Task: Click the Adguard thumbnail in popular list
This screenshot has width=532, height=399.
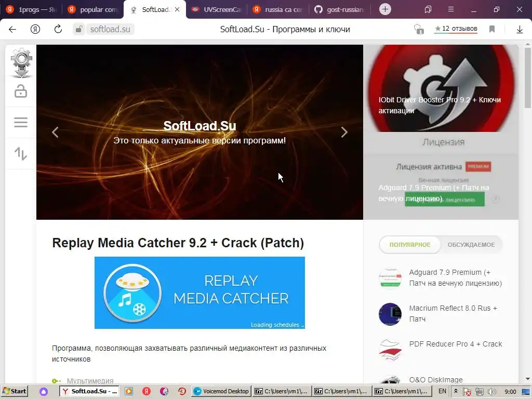Action: click(390, 277)
